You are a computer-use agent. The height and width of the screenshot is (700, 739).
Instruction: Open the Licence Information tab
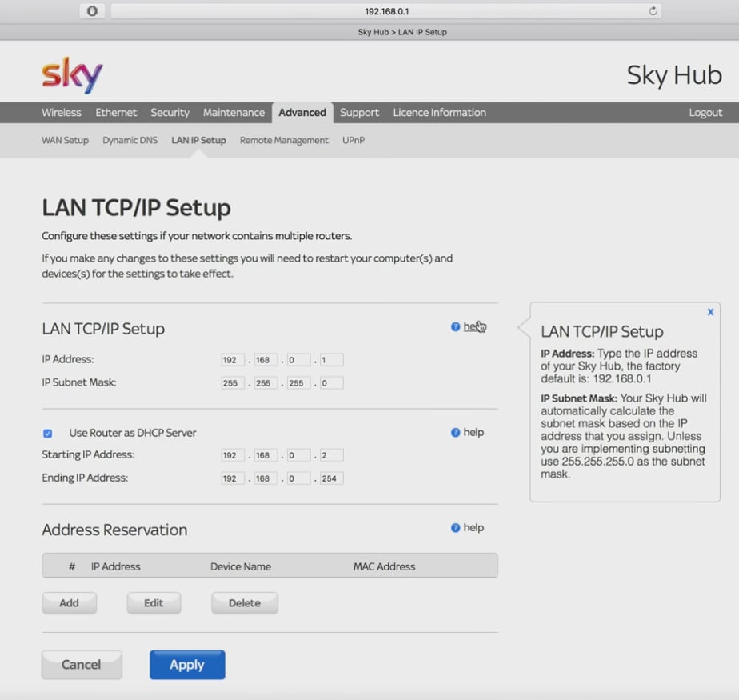click(x=439, y=113)
